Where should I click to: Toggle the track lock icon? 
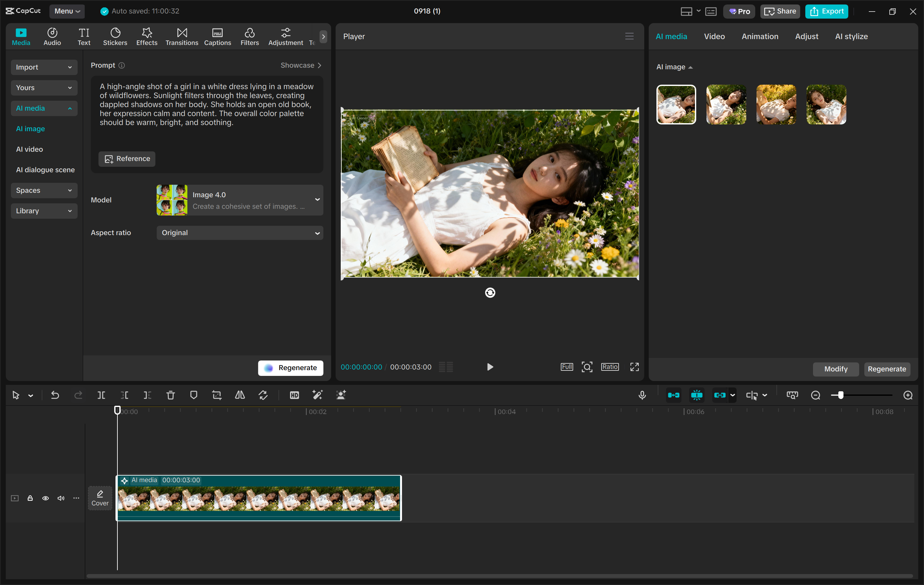tap(30, 498)
